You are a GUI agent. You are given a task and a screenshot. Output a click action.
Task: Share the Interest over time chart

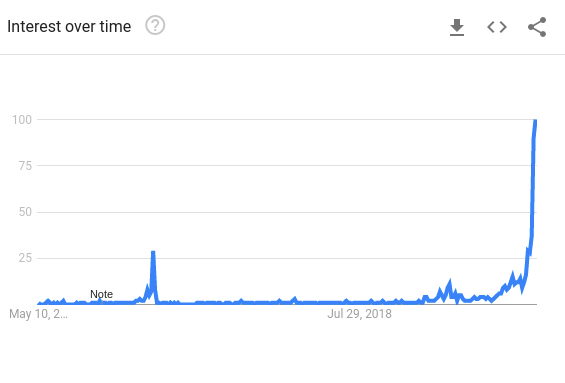[537, 27]
